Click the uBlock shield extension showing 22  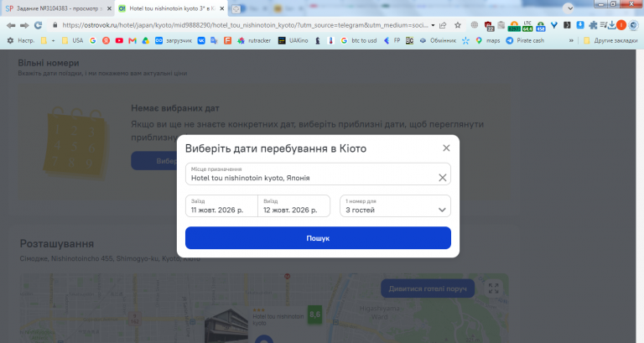click(x=488, y=26)
